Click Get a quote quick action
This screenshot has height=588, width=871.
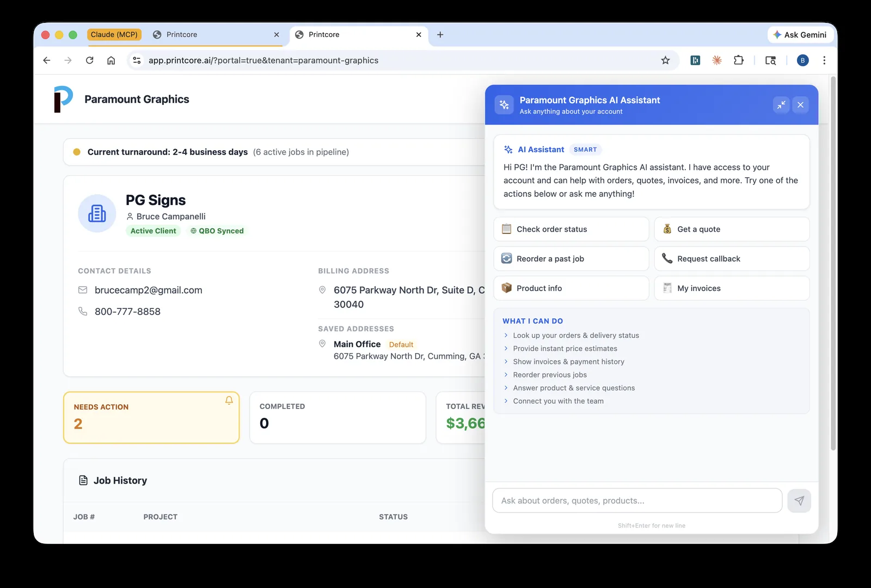(732, 229)
